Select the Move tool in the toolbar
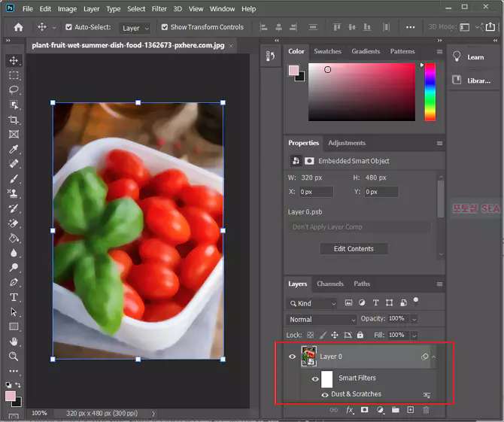Image resolution: width=504 pixels, height=422 pixels. coord(14,60)
